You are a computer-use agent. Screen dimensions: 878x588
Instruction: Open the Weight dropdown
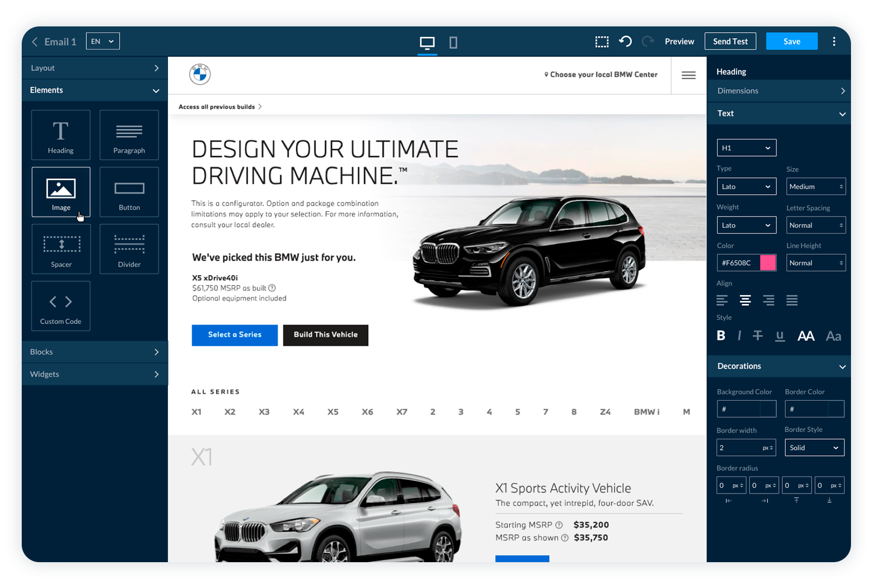click(746, 225)
